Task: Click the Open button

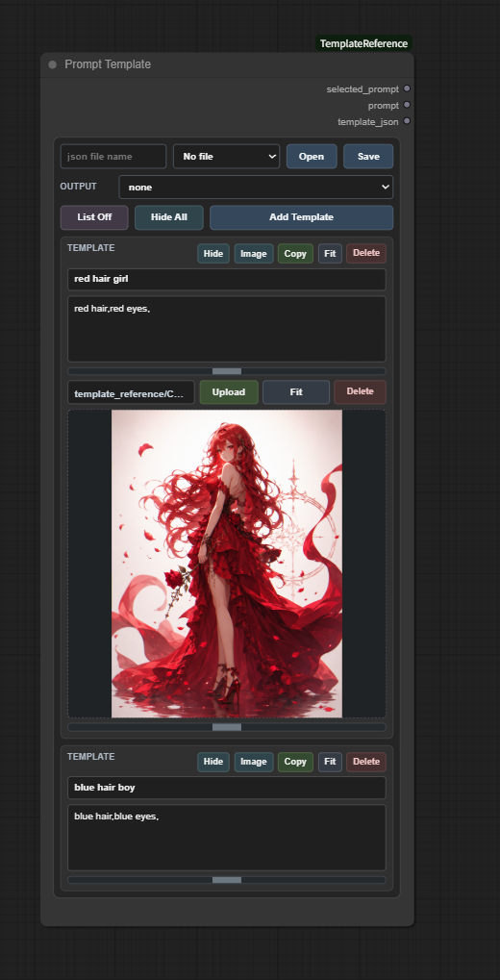Action: (x=312, y=156)
